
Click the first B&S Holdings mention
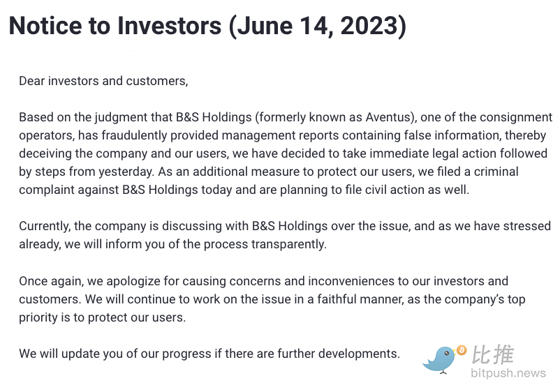point(214,117)
